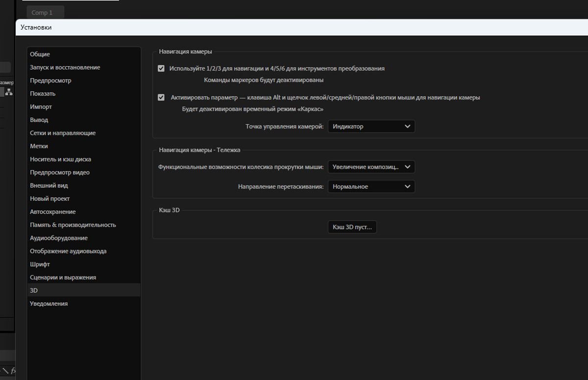This screenshot has width=588, height=380.
Task: Toggle Alt key mouse click camera navigation checkbox
Action: point(161,98)
